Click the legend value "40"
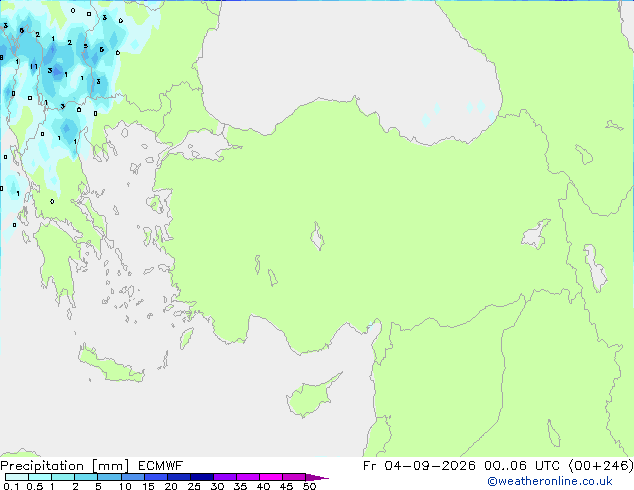The width and height of the screenshot is (634, 490). (263, 486)
